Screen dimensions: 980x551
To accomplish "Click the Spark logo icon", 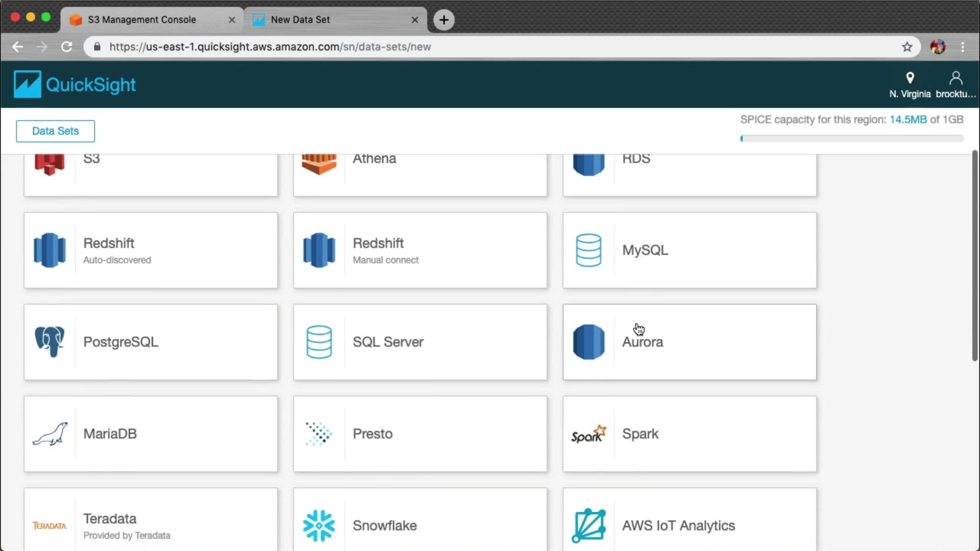I will (589, 434).
